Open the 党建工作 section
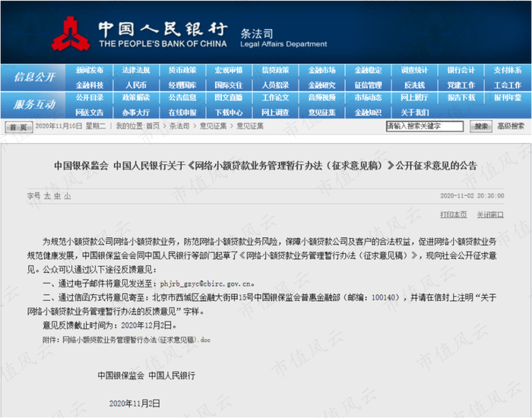 pyautogui.click(x=461, y=85)
